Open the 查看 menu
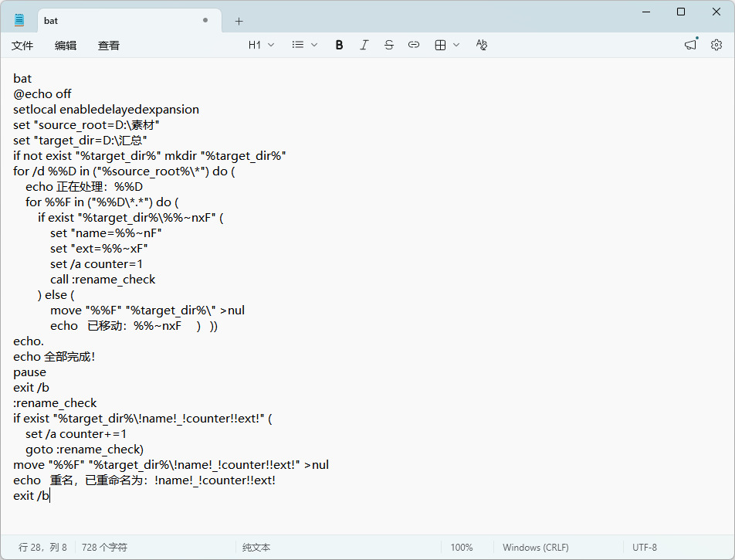The image size is (735, 560). 109,46
